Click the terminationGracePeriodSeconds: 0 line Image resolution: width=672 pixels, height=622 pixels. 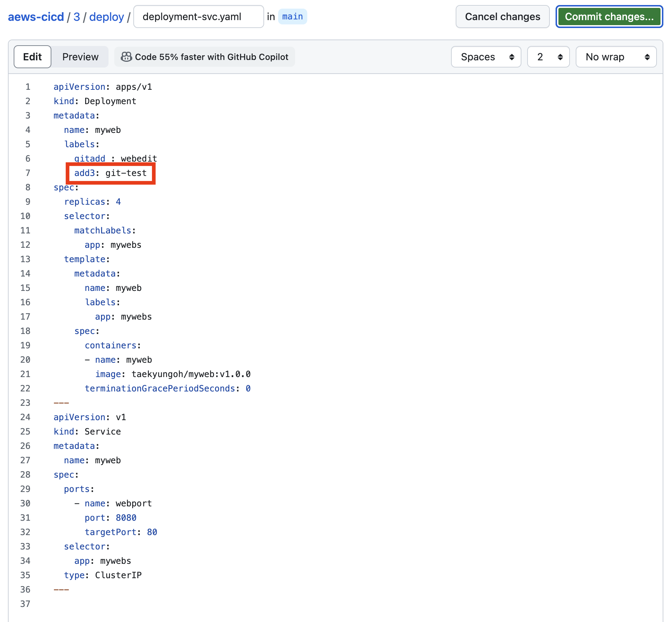coord(168,389)
